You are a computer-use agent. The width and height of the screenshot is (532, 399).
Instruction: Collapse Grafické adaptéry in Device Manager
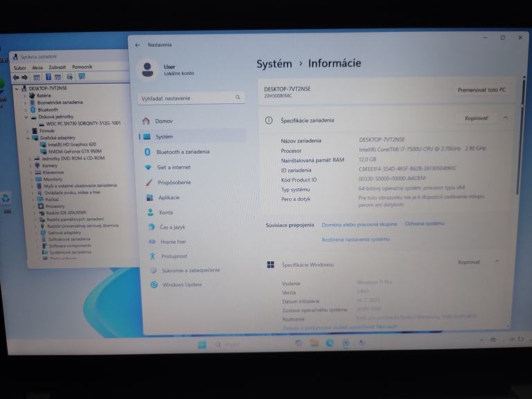coord(28,138)
